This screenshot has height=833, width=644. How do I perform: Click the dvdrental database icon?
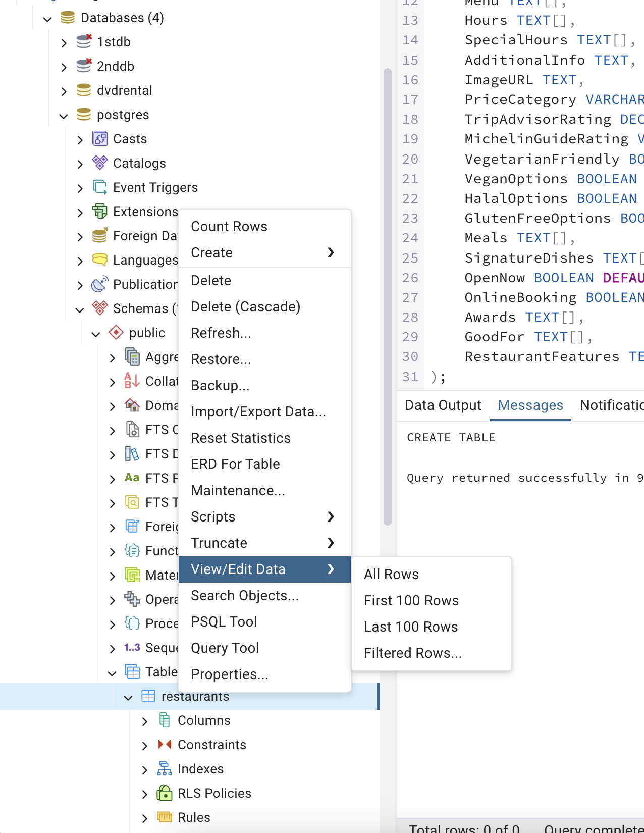coord(84,90)
